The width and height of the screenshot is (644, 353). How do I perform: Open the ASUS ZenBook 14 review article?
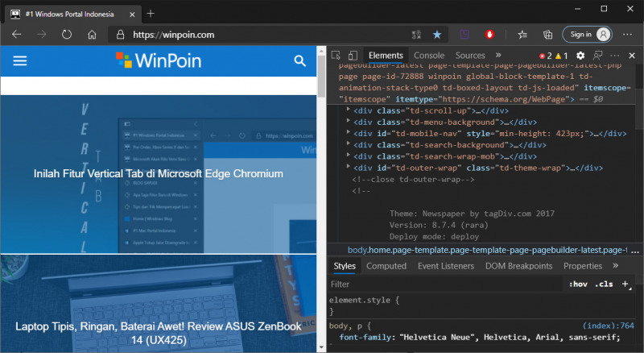point(158,333)
